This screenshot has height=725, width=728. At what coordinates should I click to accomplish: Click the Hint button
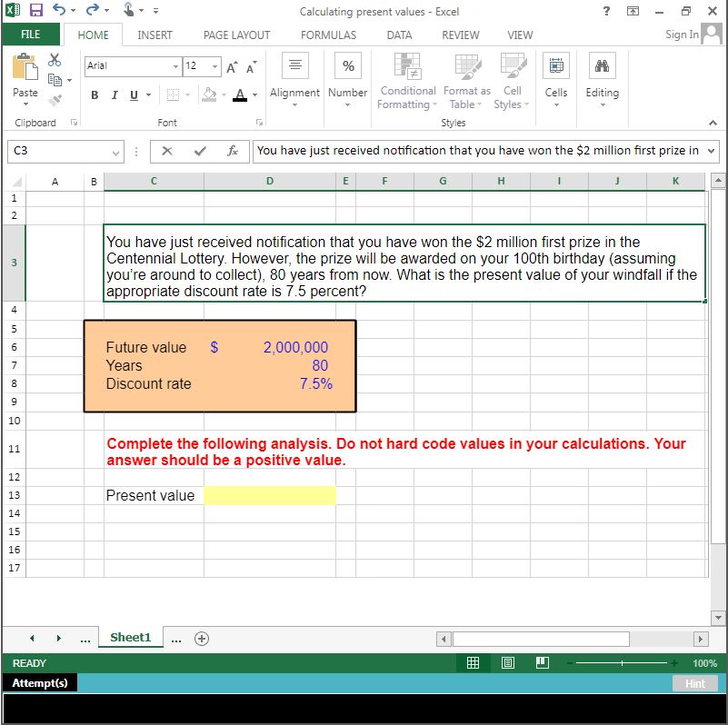pos(694,683)
